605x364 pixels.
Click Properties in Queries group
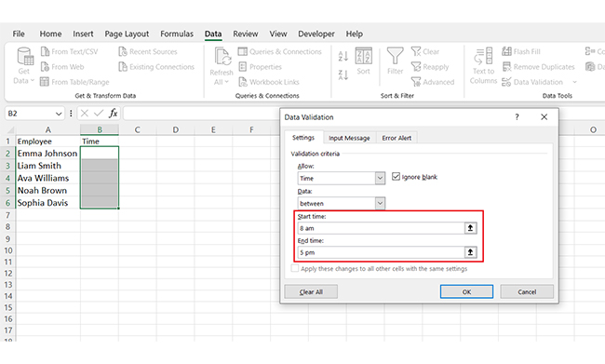click(260, 67)
